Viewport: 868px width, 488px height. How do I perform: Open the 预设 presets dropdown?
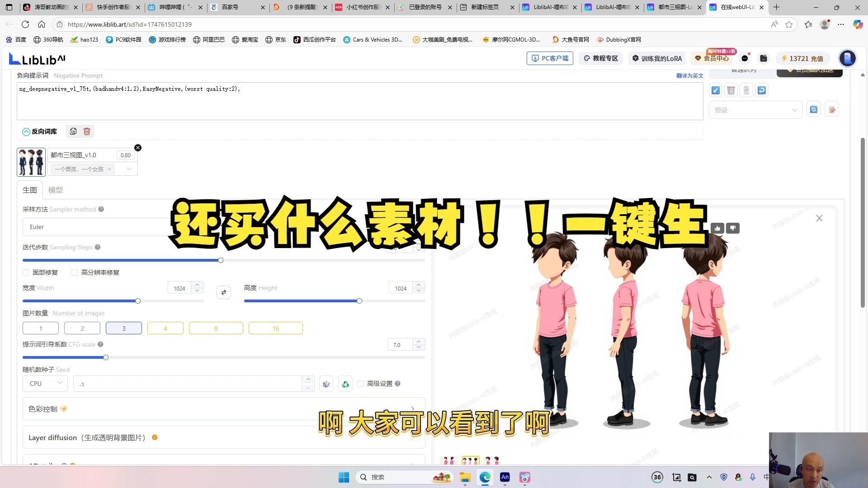[755, 109]
